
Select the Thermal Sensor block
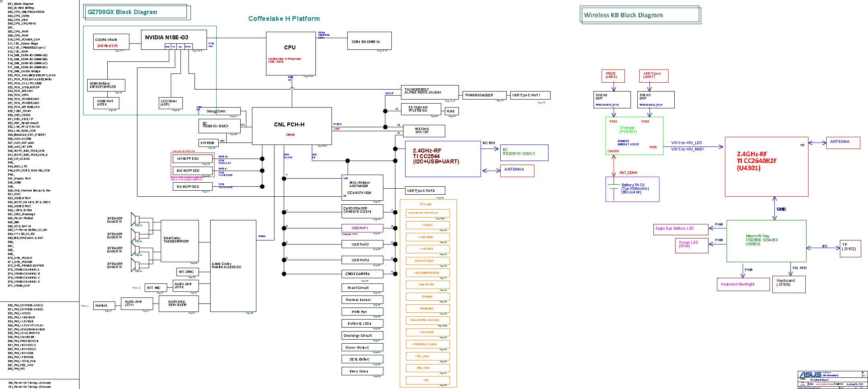[x=362, y=300]
